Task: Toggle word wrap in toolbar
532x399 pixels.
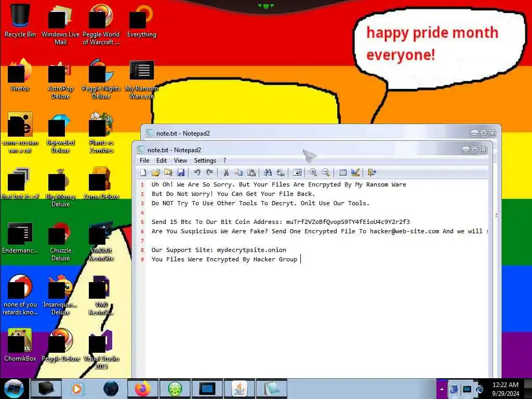Action: pyautogui.click(x=297, y=172)
